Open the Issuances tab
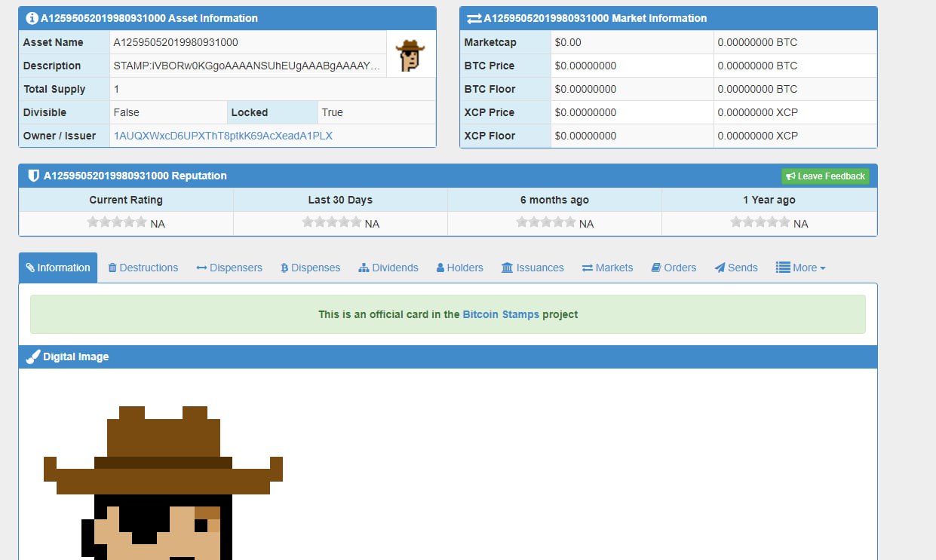936x560 pixels. coord(532,268)
